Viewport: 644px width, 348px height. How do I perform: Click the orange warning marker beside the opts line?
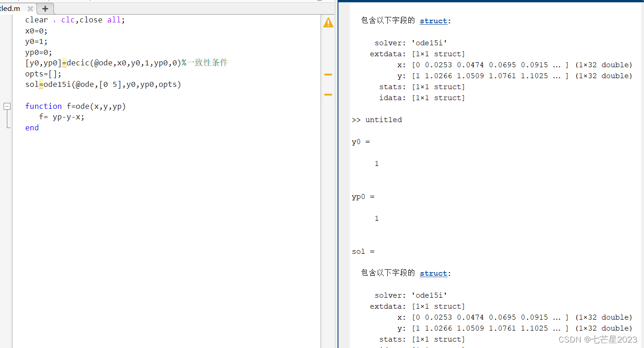pyautogui.click(x=327, y=74)
